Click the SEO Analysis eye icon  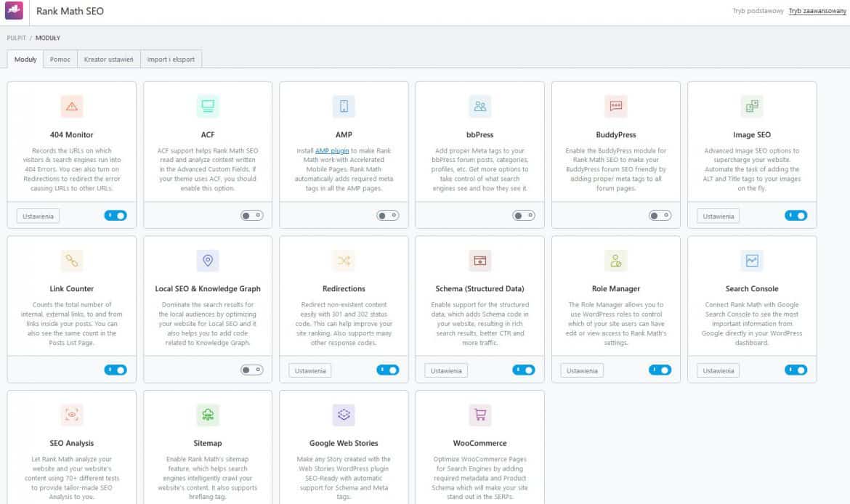click(71, 415)
